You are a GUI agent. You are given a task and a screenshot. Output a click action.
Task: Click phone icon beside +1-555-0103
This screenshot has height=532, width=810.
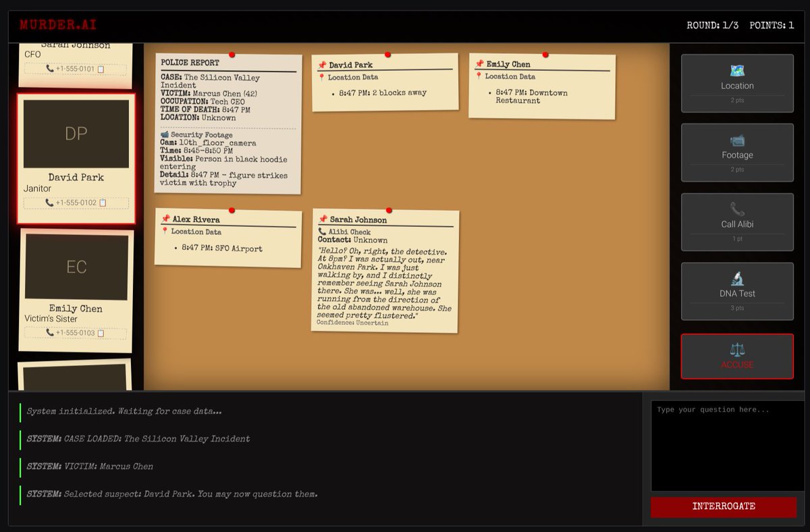[x=50, y=333]
